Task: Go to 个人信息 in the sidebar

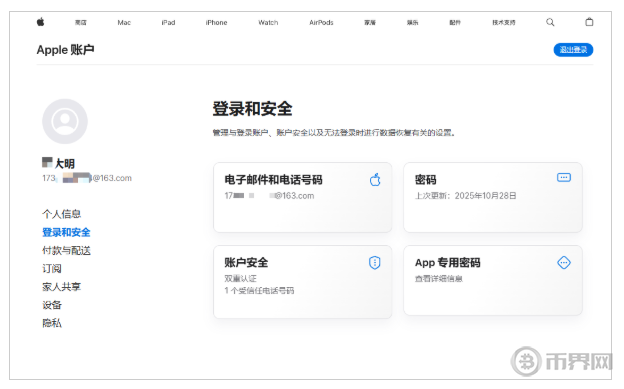Action: (x=62, y=214)
